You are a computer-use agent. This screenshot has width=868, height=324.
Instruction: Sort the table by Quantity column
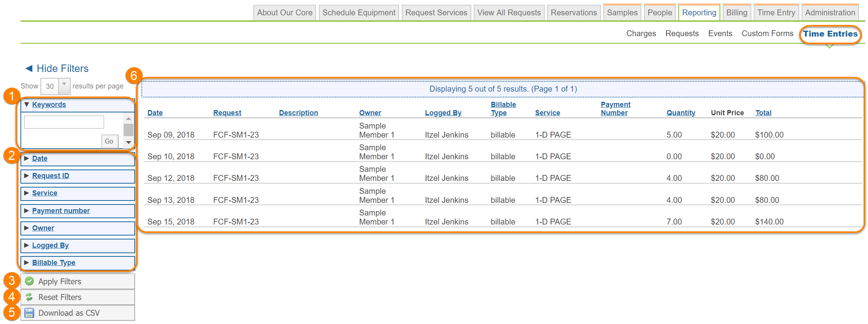[681, 113]
